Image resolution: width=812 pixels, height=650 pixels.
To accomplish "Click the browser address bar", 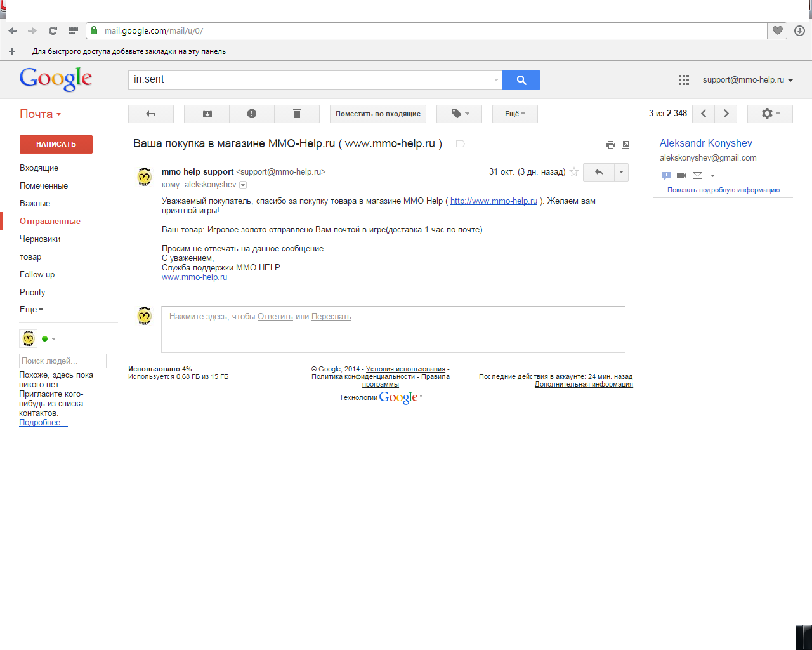I will click(426, 30).
